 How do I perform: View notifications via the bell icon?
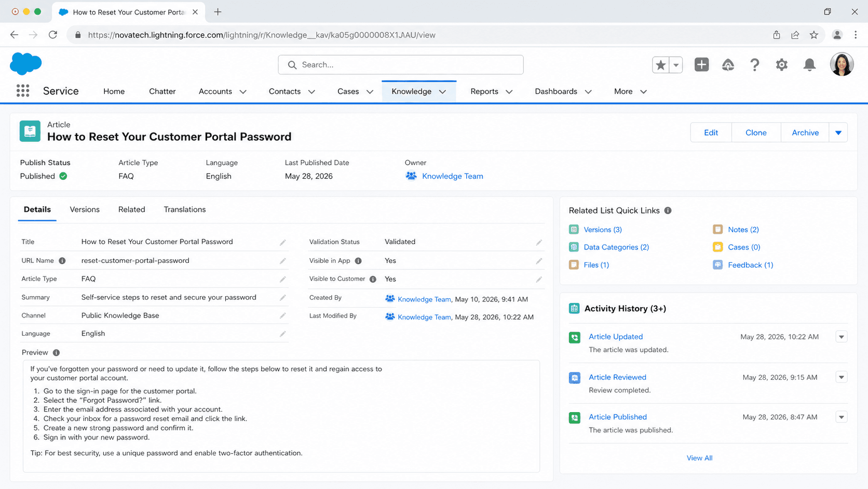809,64
